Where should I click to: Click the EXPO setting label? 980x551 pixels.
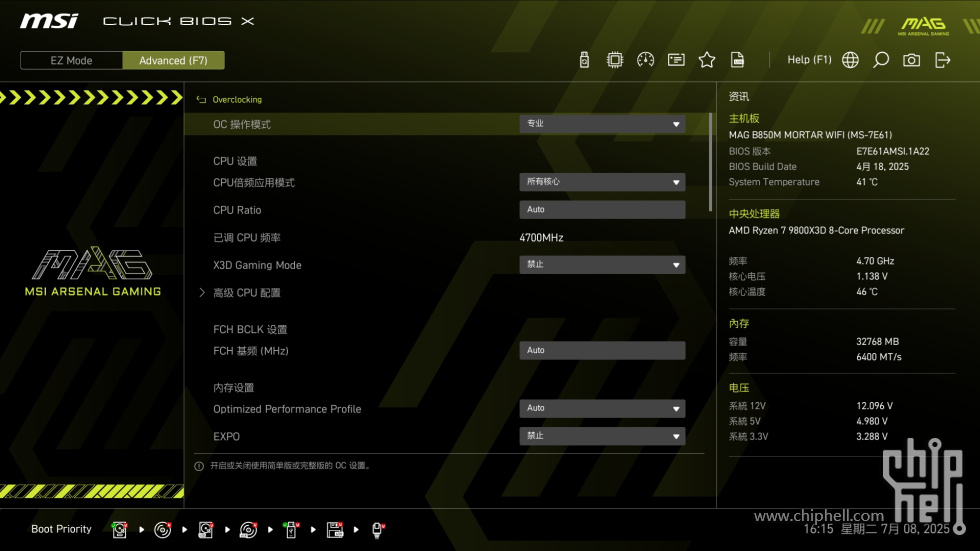[x=226, y=437]
